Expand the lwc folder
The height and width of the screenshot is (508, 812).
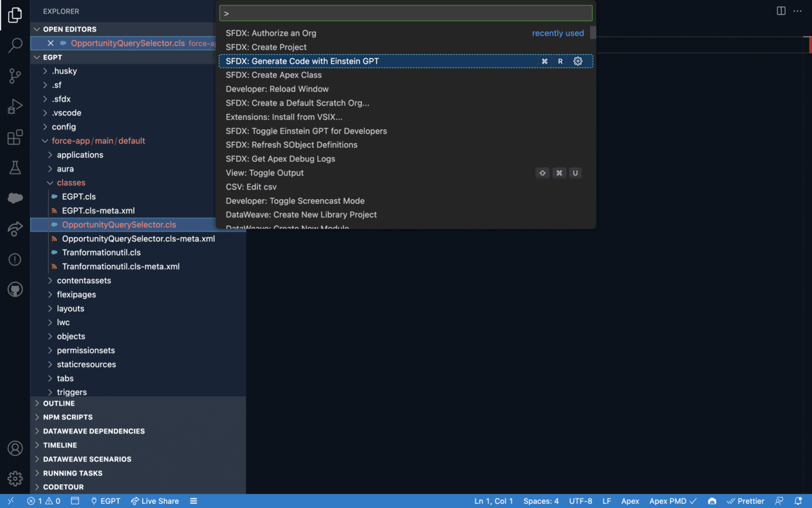tap(63, 322)
